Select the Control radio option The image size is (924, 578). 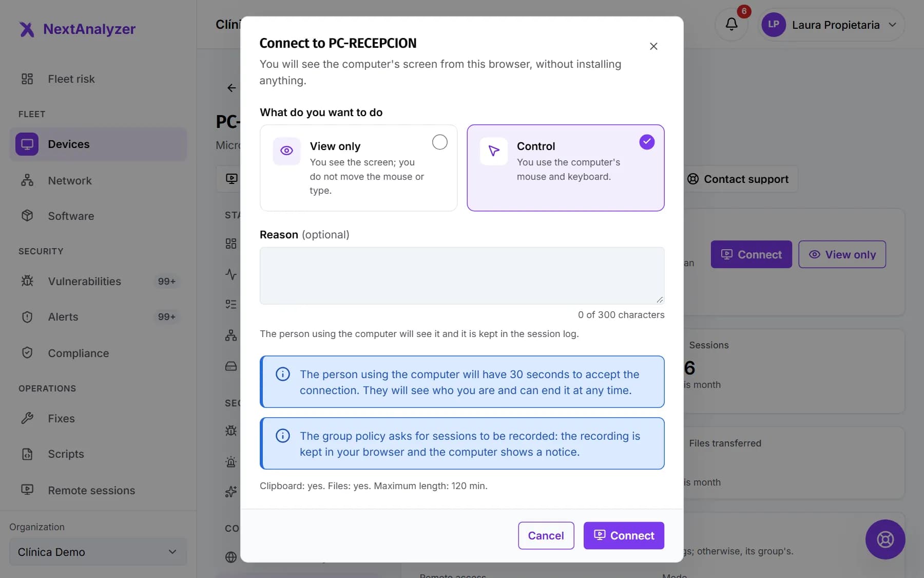[647, 142]
